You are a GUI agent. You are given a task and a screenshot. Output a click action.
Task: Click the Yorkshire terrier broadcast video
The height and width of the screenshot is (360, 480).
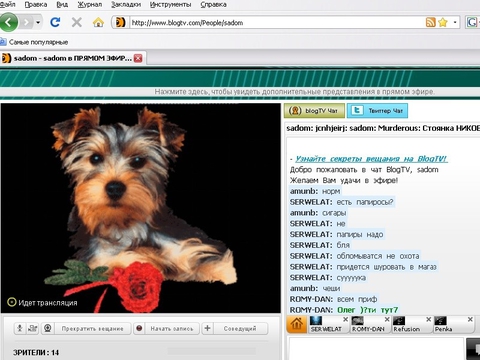141,208
